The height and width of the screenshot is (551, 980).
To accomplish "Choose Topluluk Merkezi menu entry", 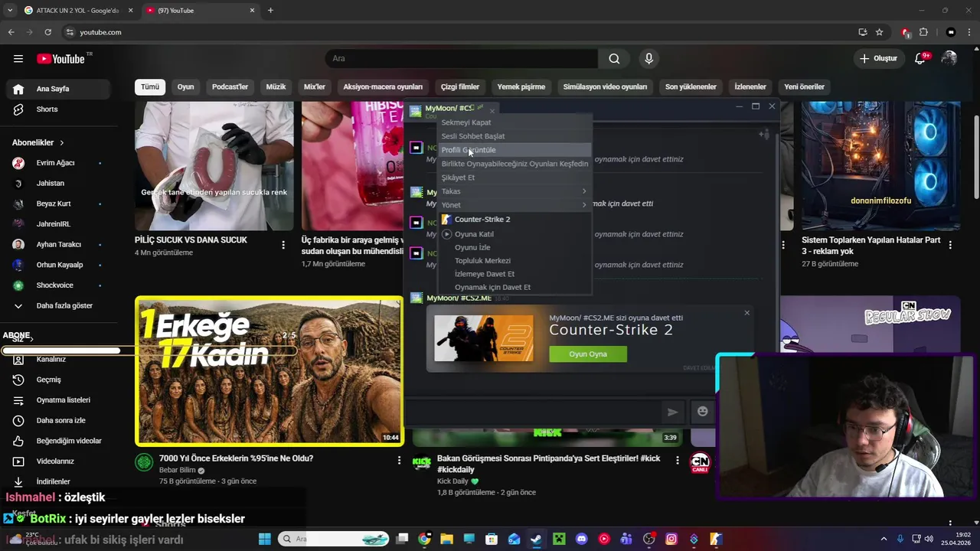I will point(515,261).
